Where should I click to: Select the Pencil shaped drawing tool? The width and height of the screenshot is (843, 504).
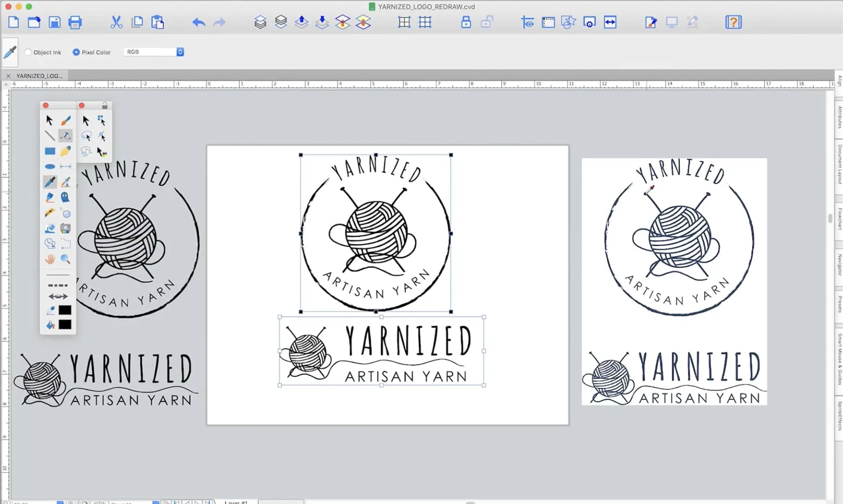[x=66, y=151]
